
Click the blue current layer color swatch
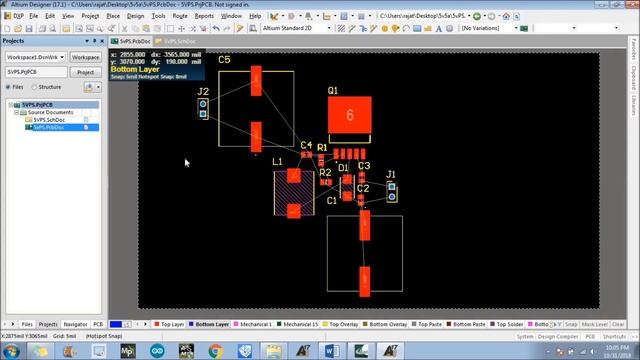pyautogui.click(x=116, y=324)
